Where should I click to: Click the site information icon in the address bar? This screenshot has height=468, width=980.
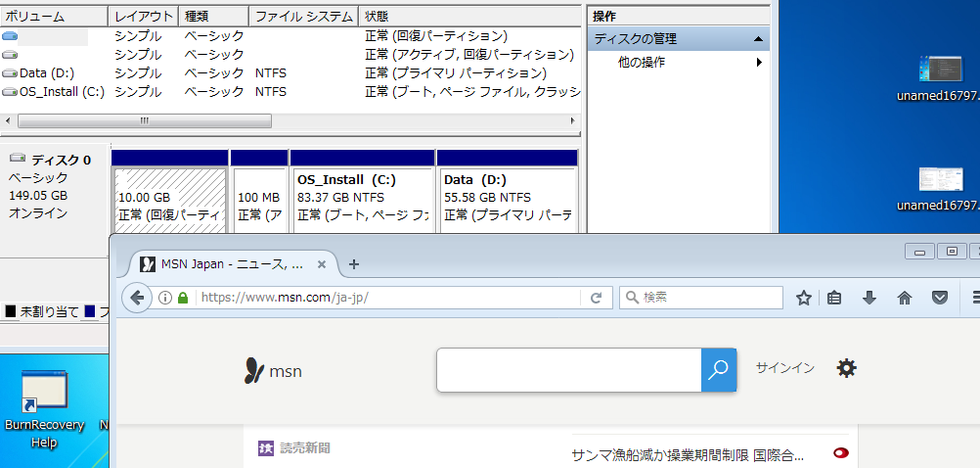(165, 298)
